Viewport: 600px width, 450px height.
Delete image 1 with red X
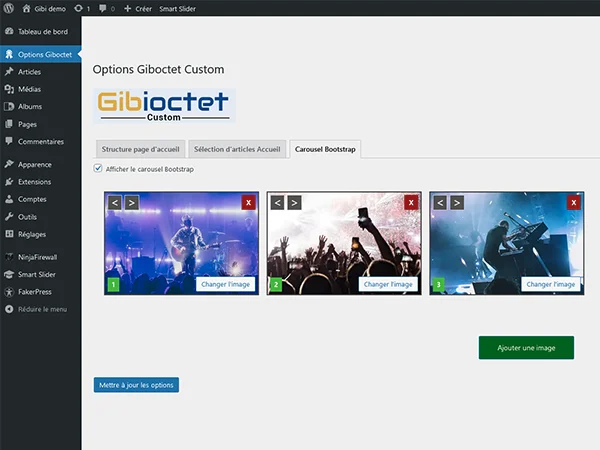(x=249, y=202)
